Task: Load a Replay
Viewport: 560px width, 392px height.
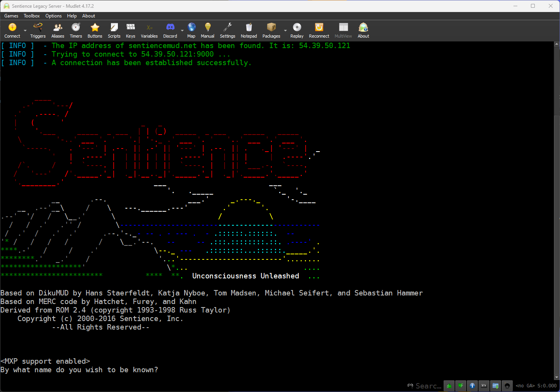Action: (297, 30)
